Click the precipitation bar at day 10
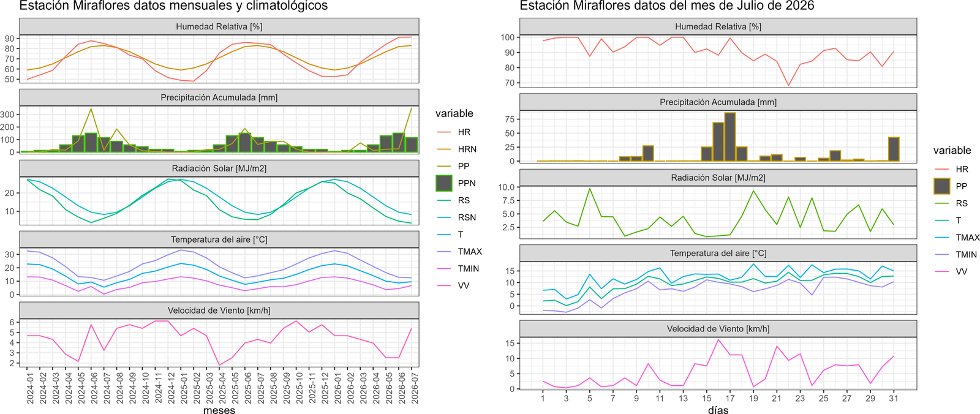 coord(648,154)
